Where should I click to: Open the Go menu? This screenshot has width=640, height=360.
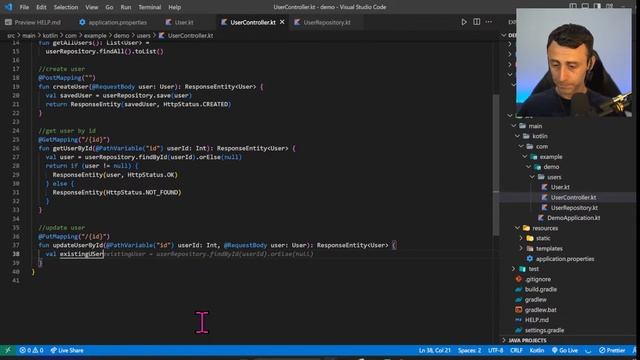point(109,7)
